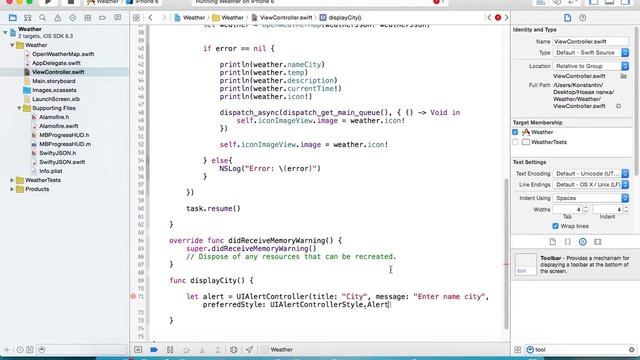The height and width of the screenshot is (360, 640).
Task: Open the Media library
Action: pyautogui.click(x=598, y=242)
